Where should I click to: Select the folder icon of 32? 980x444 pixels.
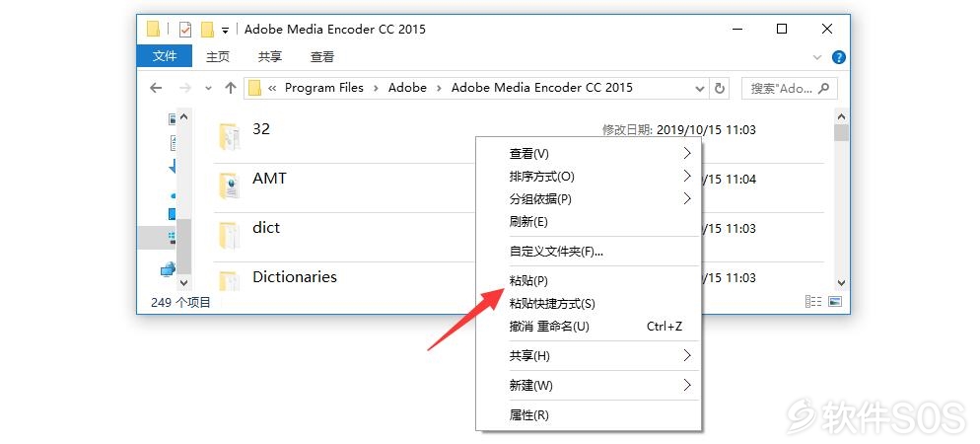229,136
